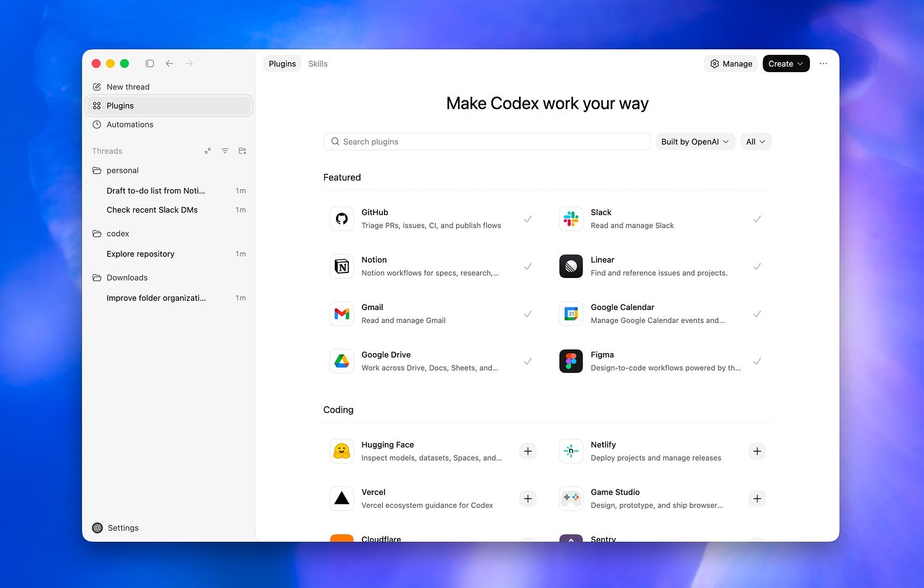Toggle the checkmark next to Gmail
Image resolution: width=924 pixels, height=588 pixels.
[x=528, y=314]
